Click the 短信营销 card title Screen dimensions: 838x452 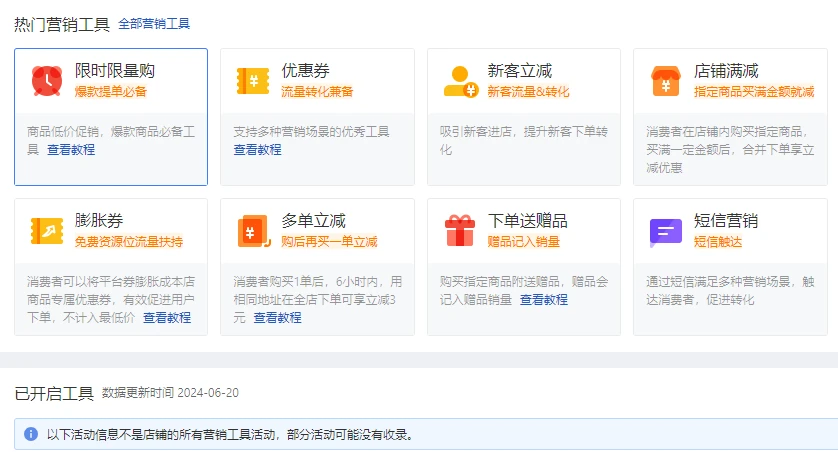click(726, 221)
